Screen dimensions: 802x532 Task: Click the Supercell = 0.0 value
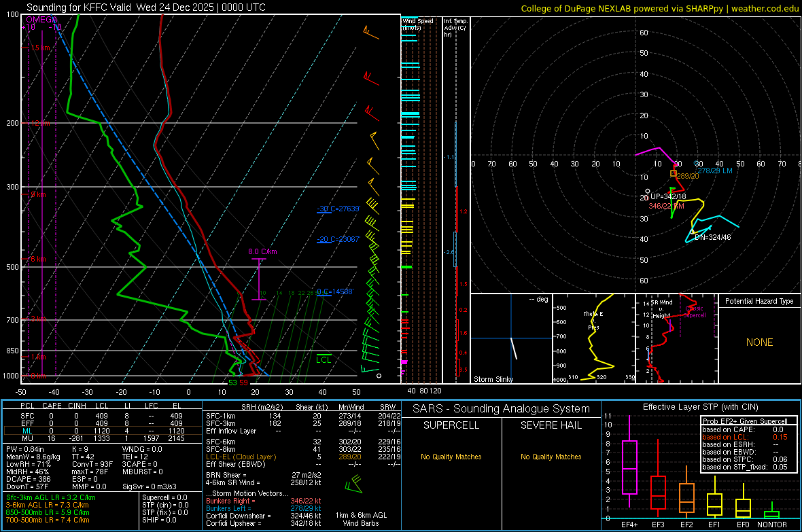tap(164, 497)
